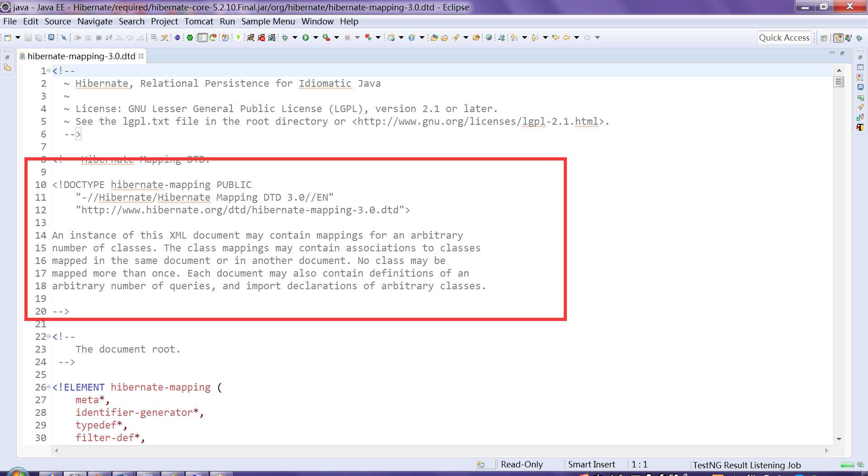Screen dimensions: 868x476
Task: Switch to the Debug perspective icon
Action: click(x=859, y=38)
